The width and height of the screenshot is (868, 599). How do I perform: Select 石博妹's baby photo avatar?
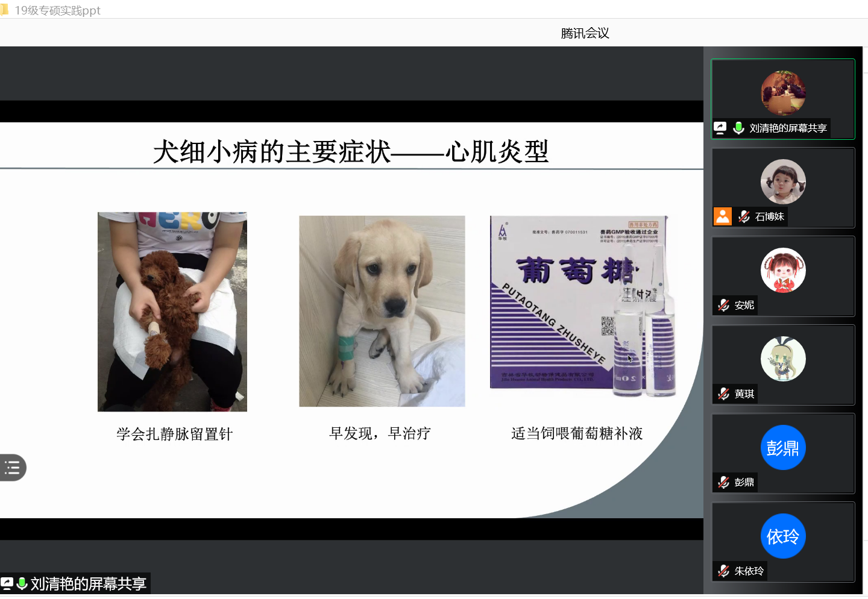pyautogui.click(x=783, y=181)
